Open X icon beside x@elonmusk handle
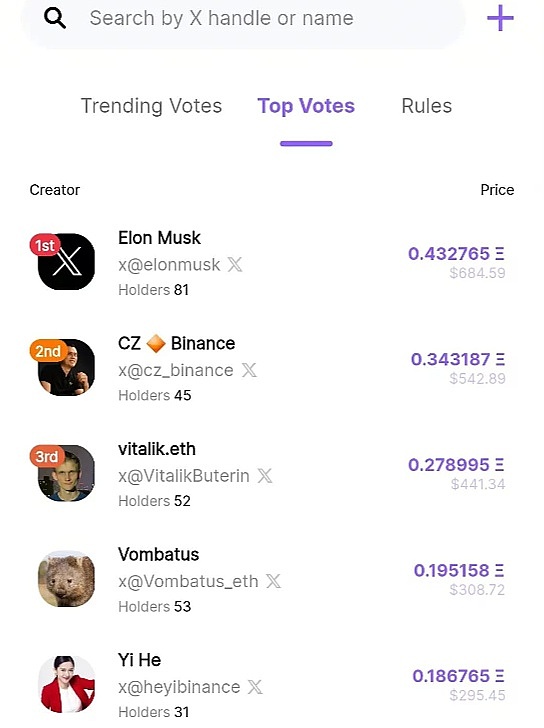The image size is (544, 728). pos(235,265)
